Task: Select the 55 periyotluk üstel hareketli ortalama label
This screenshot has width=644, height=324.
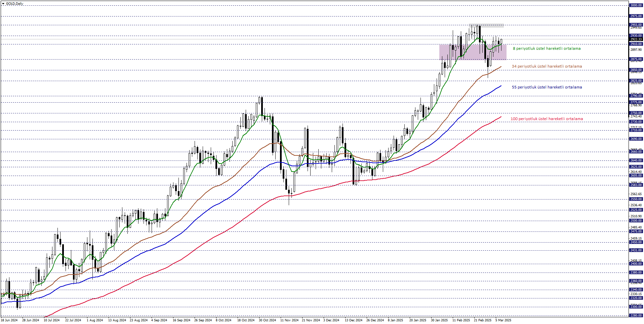Action: coord(547,87)
